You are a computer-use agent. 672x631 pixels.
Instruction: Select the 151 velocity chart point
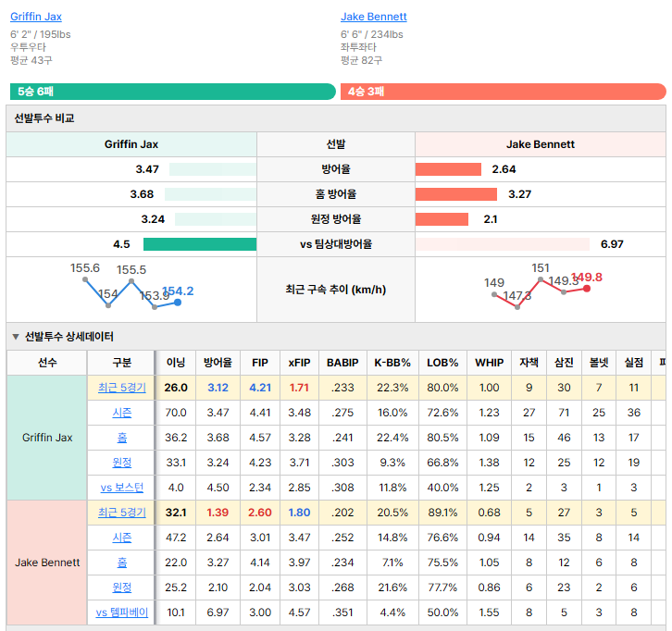pos(541,279)
